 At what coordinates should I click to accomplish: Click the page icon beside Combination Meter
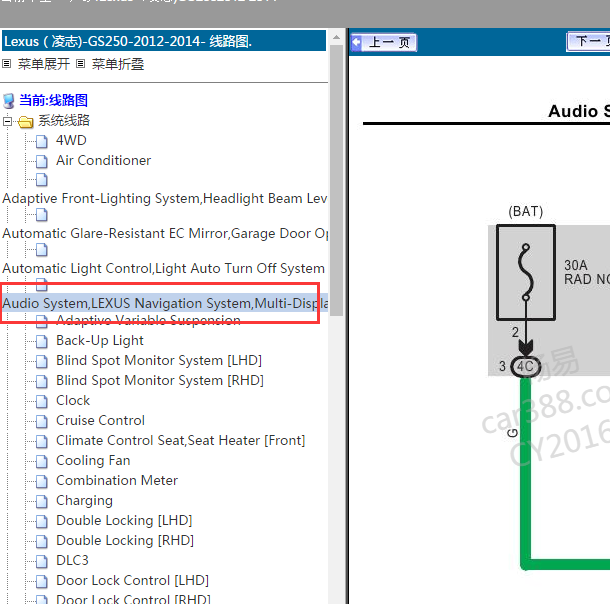[x=42, y=481]
